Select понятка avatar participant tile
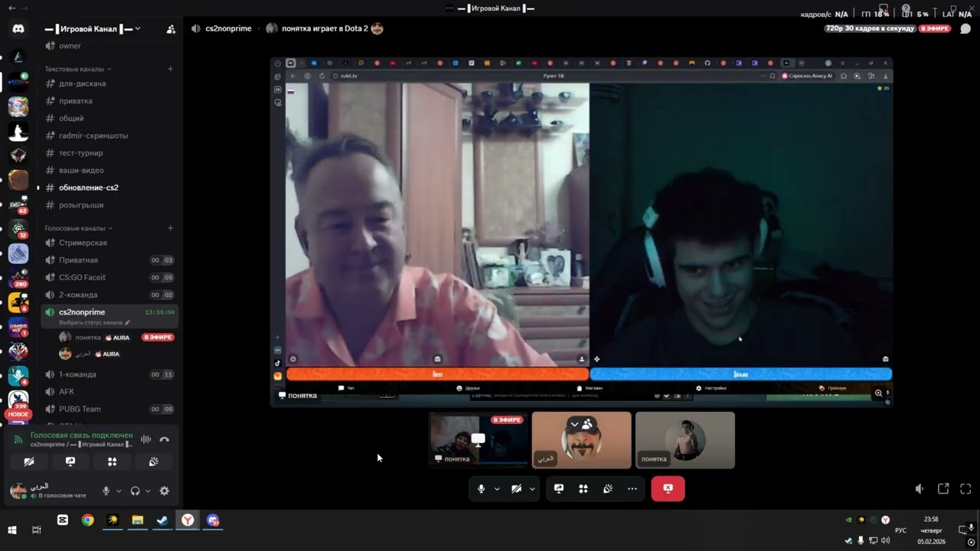Viewport: 980px width, 551px height. [x=685, y=440]
